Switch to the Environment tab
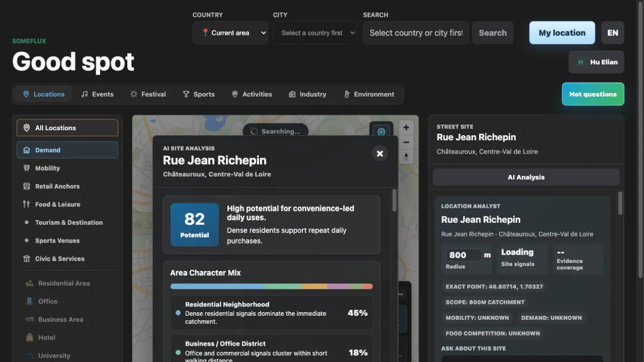644x362 pixels. point(369,94)
